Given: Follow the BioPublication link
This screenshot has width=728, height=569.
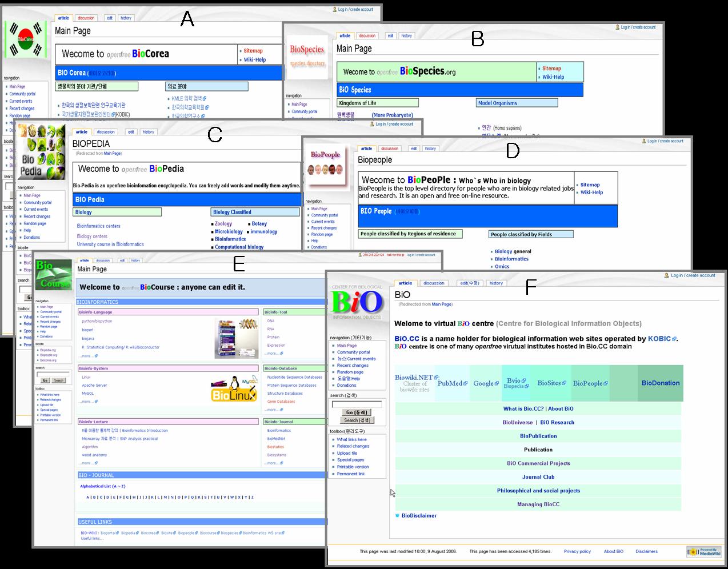Looking at the screenshot, I should point(538,436).
